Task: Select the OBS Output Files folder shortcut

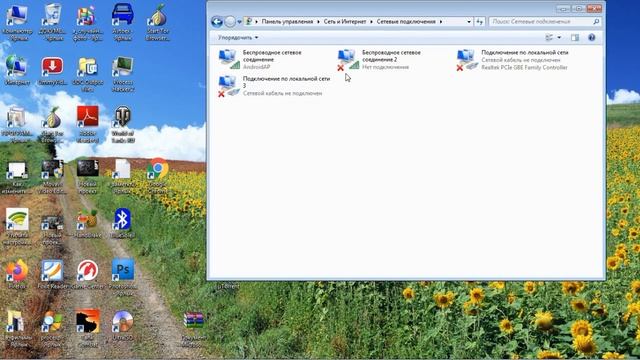Action: pos(87,74)
